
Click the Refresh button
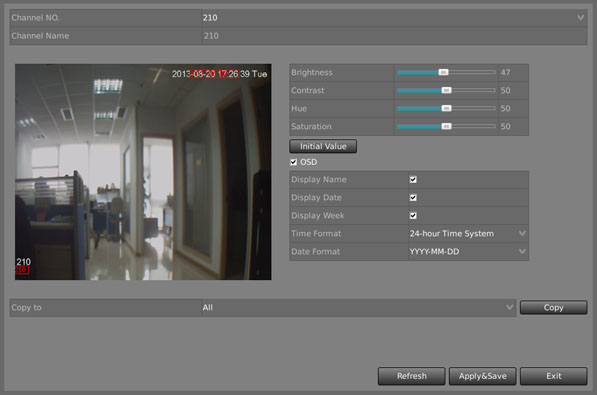pyautogui.click(x=411, y=376)
